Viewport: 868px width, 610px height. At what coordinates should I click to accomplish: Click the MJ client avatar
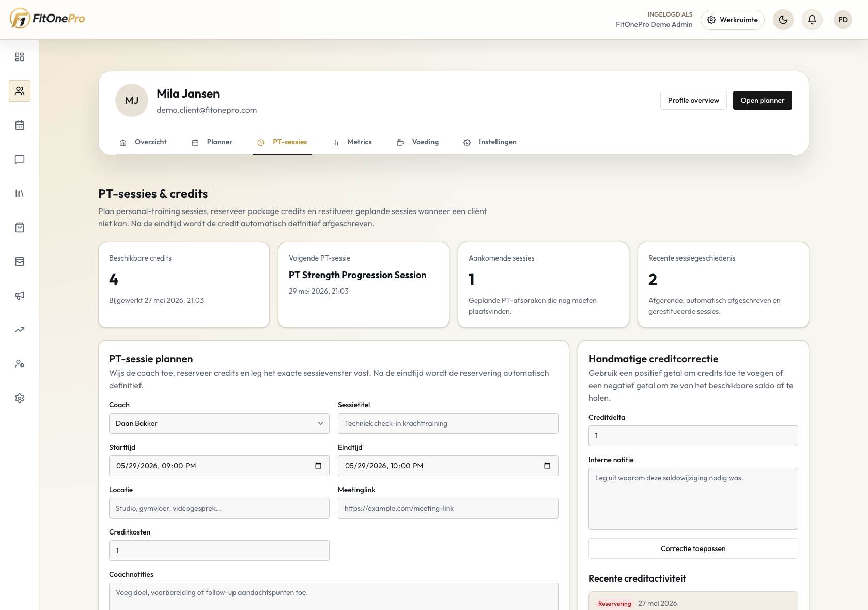pyautogui.click(x=132, y=100)
